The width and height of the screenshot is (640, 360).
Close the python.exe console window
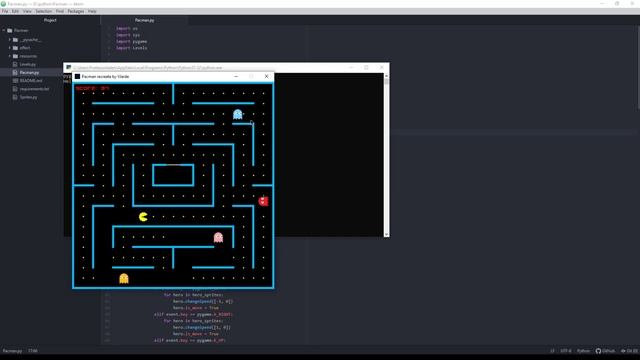click(x=382, y=67)
